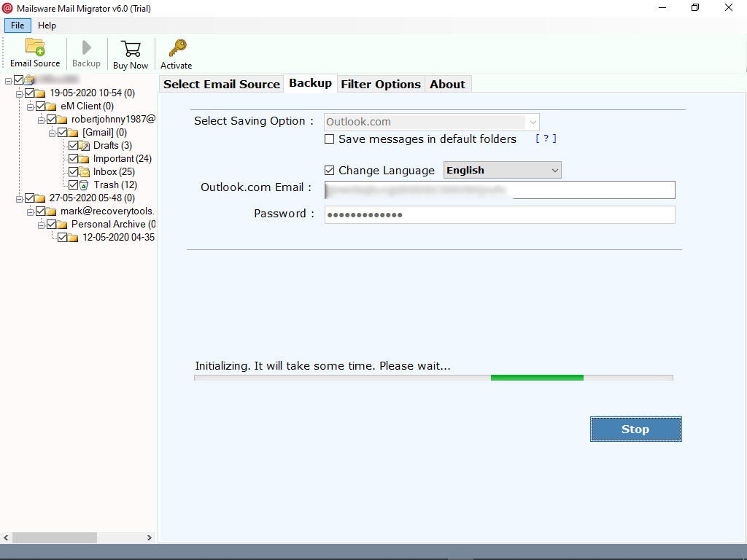Click the Important folder icon
This screenshot has height=560, width=747.
pos(84,158)
